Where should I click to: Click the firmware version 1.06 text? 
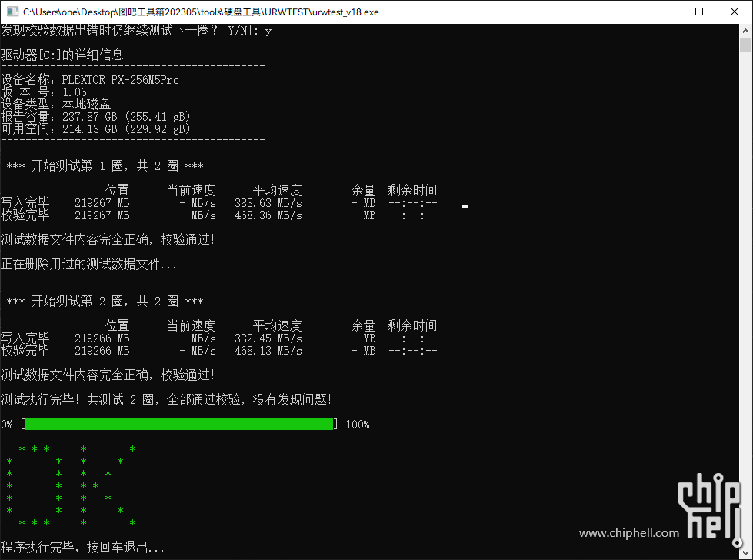(75, 92)
